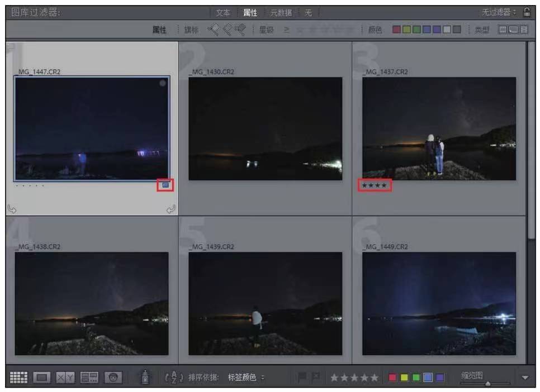540x392 pixels.
Task: Open the toolbar content menu arrow
Action: pos(525,377)
